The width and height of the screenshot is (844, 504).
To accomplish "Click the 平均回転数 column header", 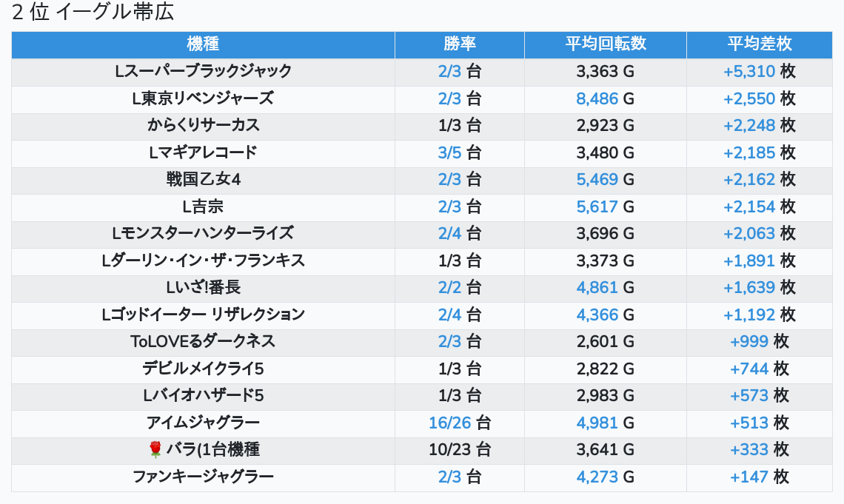I will (x=606, y=44).
